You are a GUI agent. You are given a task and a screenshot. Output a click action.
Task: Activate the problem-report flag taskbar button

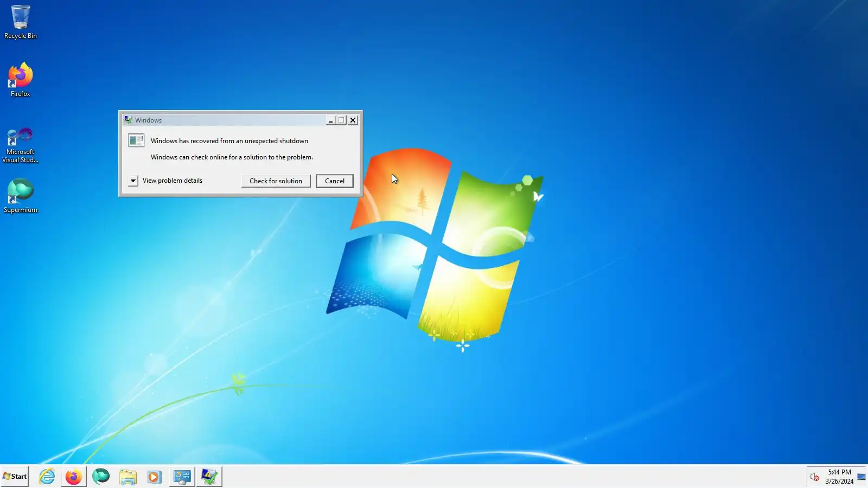coord(209,477)
